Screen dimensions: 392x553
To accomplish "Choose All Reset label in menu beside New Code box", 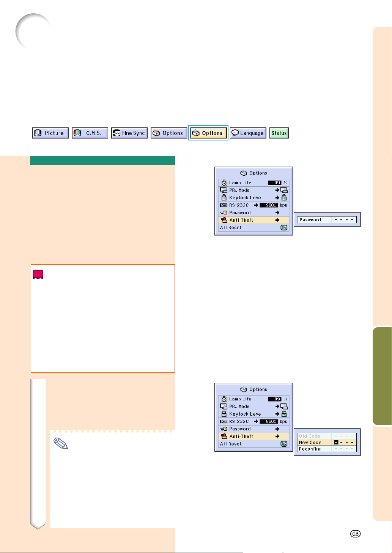I will [231, 444].
